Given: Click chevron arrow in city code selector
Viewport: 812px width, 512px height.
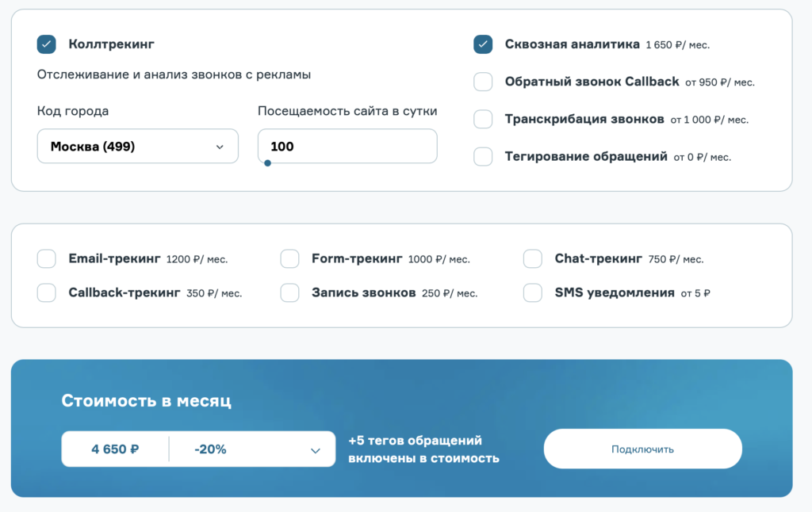Looking at the screenshot, I should click(220, 147).
